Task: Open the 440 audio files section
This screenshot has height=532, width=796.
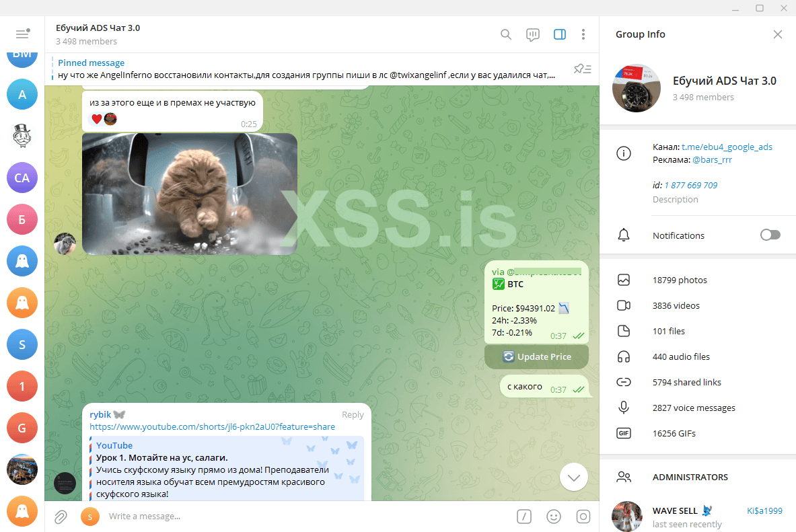Action: pyautogui.click(x=698, y=356)
